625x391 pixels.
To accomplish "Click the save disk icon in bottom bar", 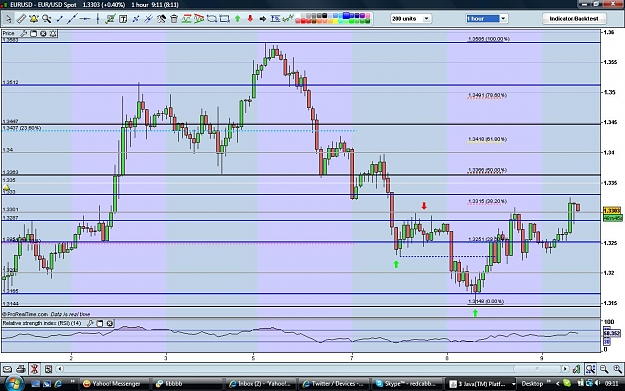I will click(x=48, y=369).
